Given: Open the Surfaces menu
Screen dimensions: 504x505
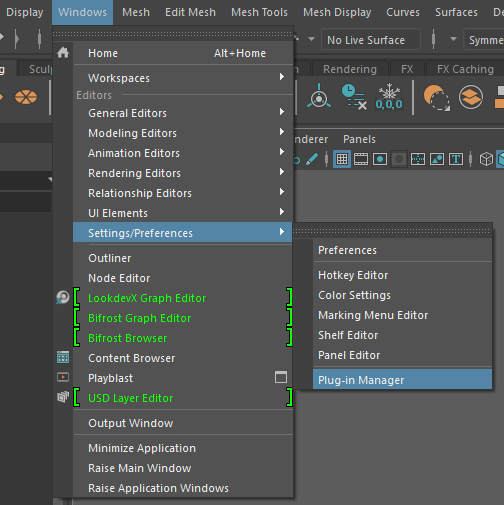Looking at the screenshot, I should (456, 12).
